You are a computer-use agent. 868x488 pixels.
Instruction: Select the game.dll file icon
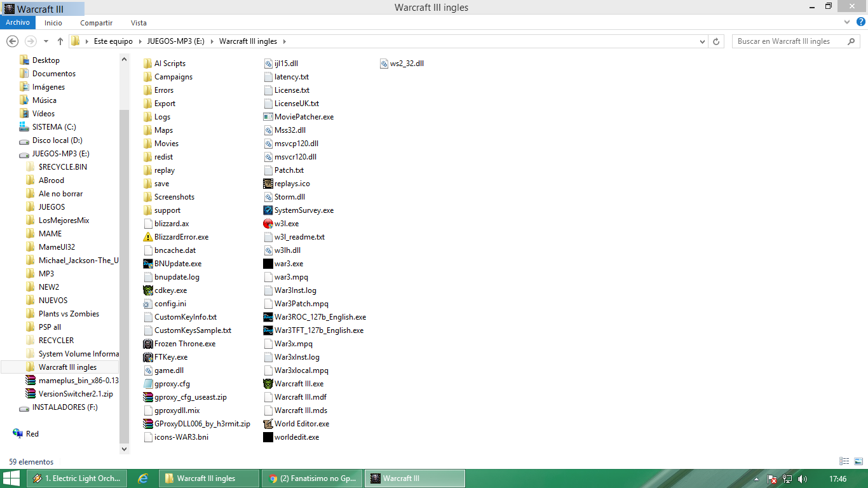[x=148, y=370]
